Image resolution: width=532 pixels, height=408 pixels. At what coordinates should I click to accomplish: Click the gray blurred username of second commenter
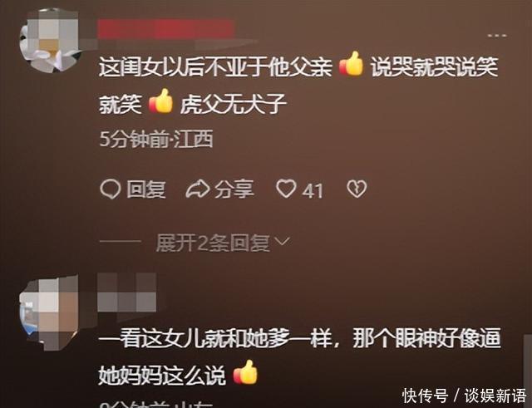pyautogui.click(x=126, y=292)
